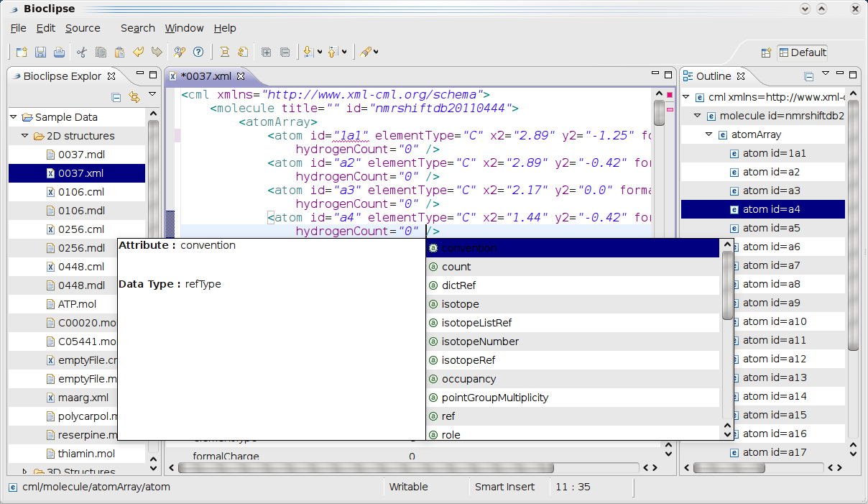Open the Source menu
This screenshot has width=868, height=504.
point(83,28)
